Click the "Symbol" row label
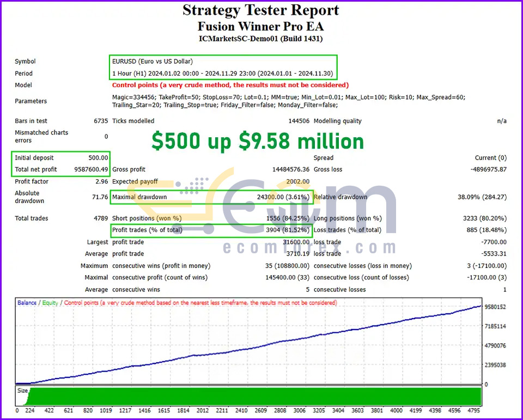 [26, 62]
